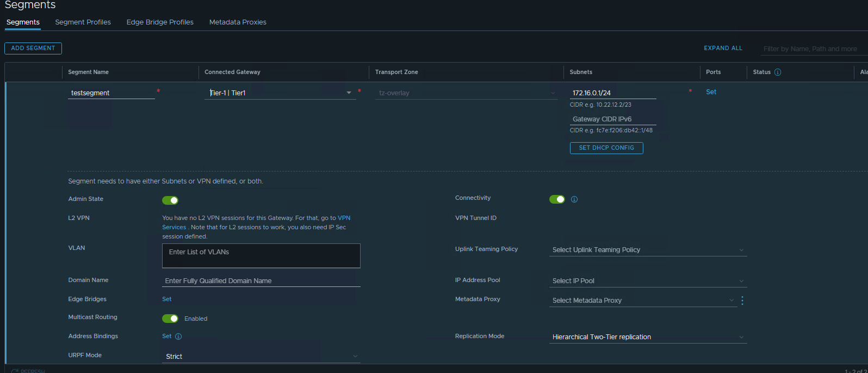The image size is (868, 373).
Task: Disable the Connectivity toggle
Action: tap(557, 199)
